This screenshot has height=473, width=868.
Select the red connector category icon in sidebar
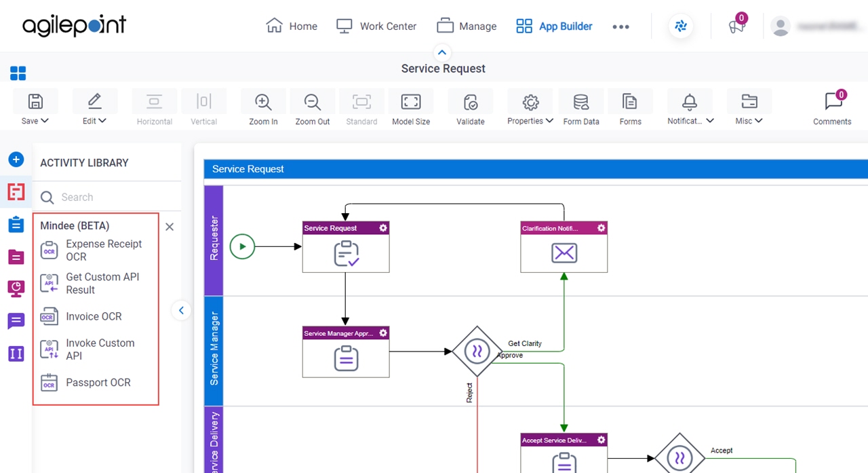tap(16, 192)
